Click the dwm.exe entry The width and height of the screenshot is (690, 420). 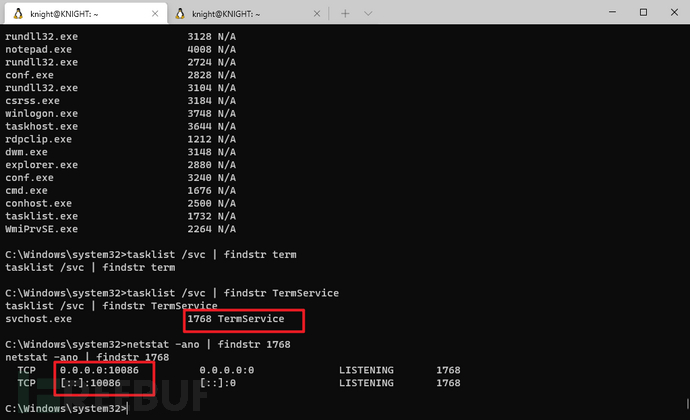click(121, 152)
